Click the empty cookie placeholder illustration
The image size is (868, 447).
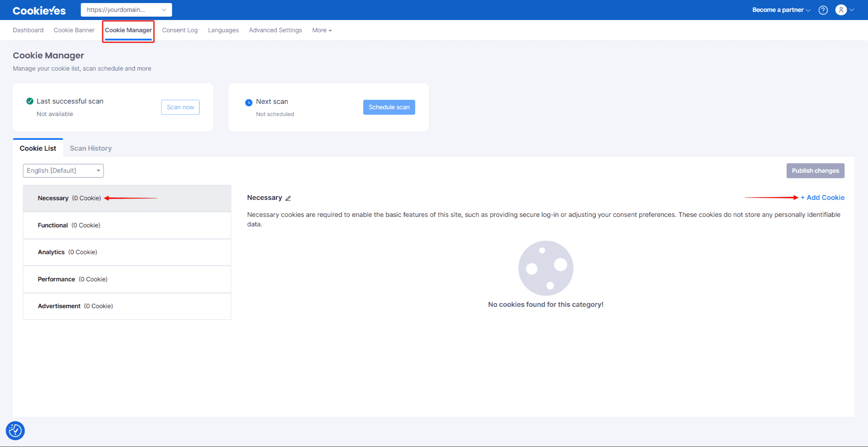pyautogui.click(x=545, y=268)
